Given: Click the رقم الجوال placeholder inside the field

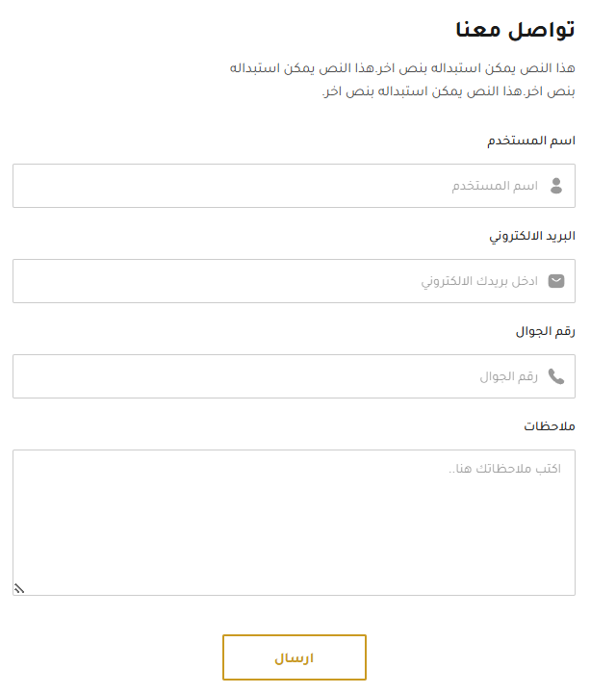Looking at the screenshot, I should [x=508, y=376].
